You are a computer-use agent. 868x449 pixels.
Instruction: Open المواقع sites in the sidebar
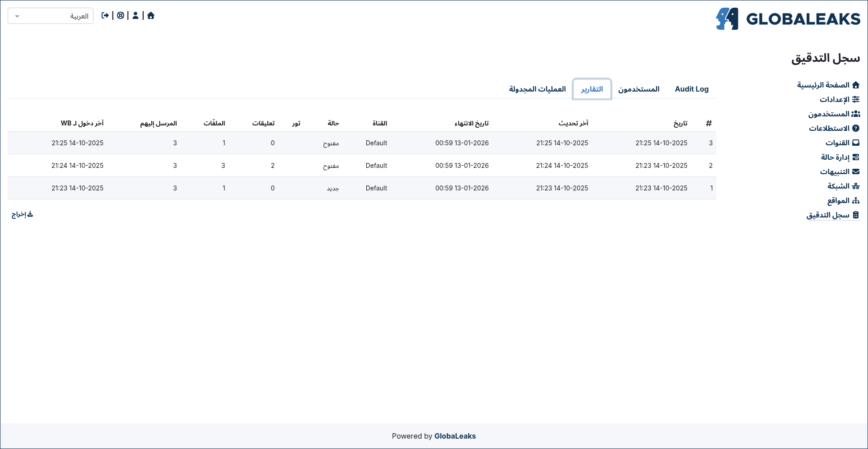click(844, 200)
